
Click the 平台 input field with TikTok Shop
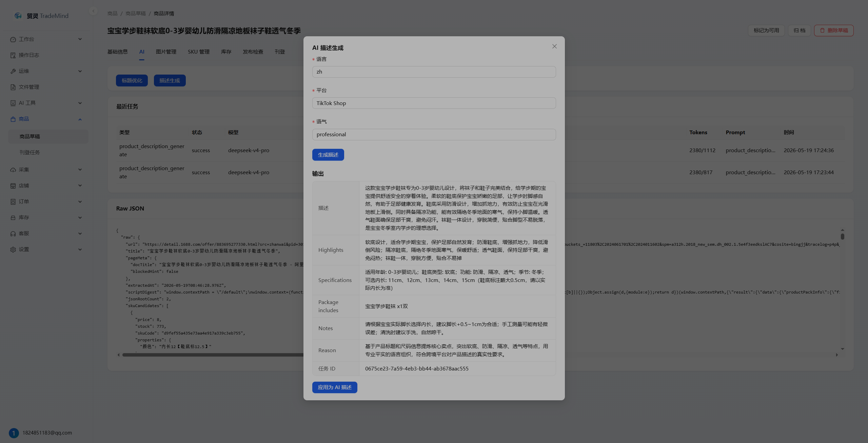point(434,103)
